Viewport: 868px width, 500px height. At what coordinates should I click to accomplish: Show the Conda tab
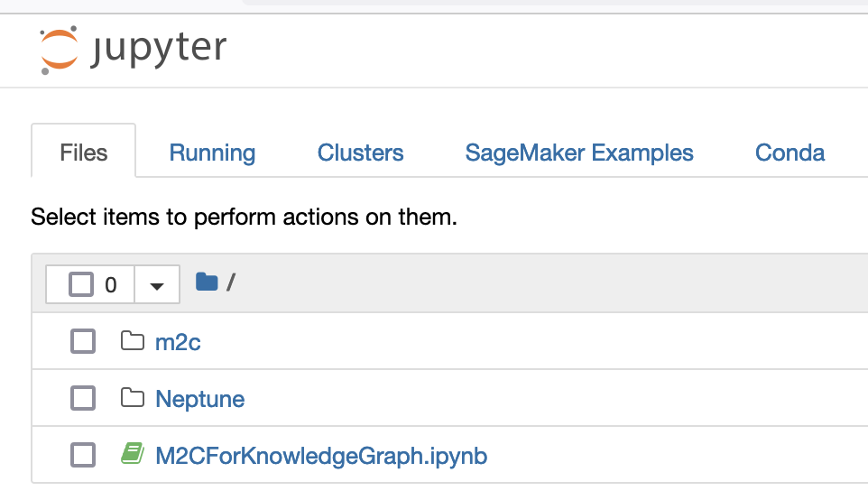tap(790, 153)
